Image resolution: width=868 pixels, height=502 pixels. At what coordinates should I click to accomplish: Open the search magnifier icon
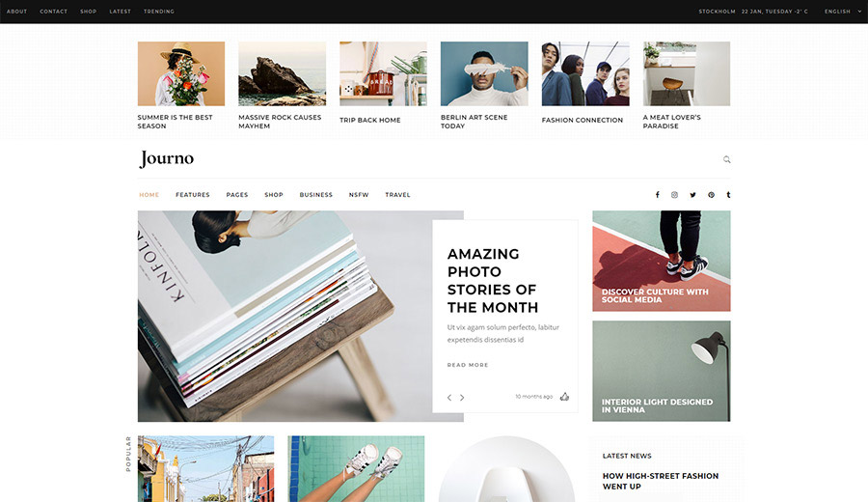coord(726,159)
